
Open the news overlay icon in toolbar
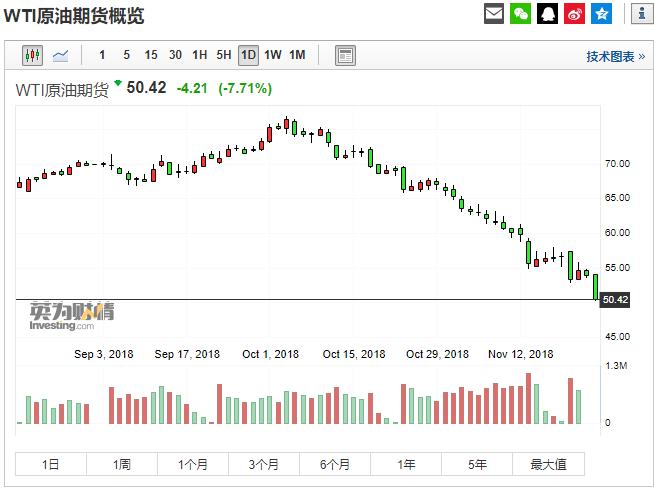click(x=345, y=55)
